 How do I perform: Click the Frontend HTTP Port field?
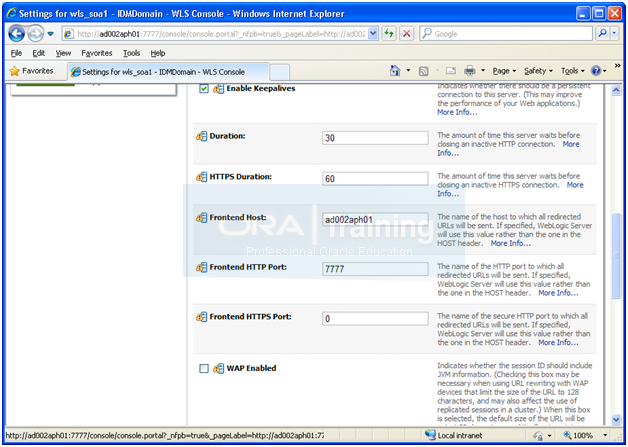pos(375,269)
